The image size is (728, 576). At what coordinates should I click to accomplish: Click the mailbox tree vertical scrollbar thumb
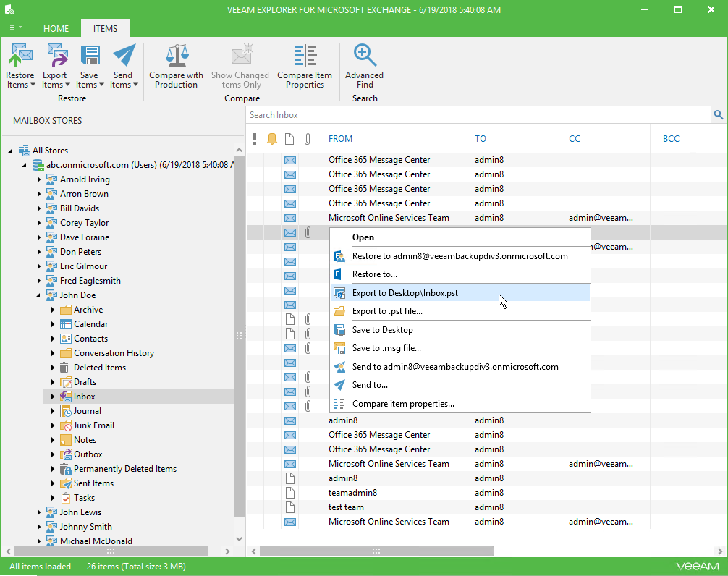point(239,336)
